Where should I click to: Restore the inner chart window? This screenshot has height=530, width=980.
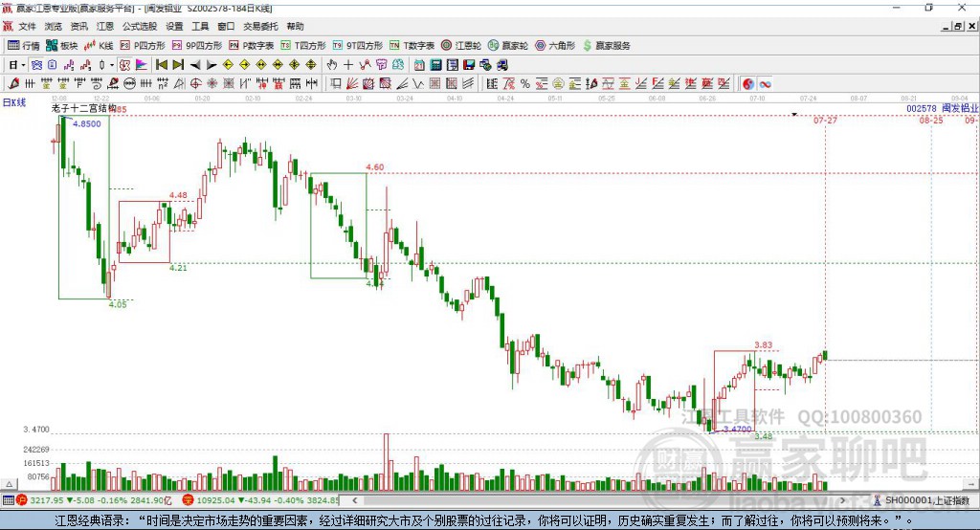pos(957,26)
